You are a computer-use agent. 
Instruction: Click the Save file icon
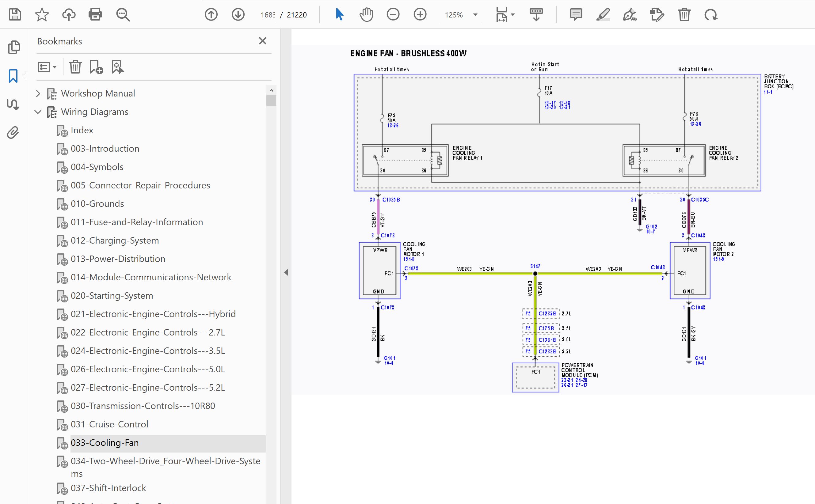pos(15,15)
